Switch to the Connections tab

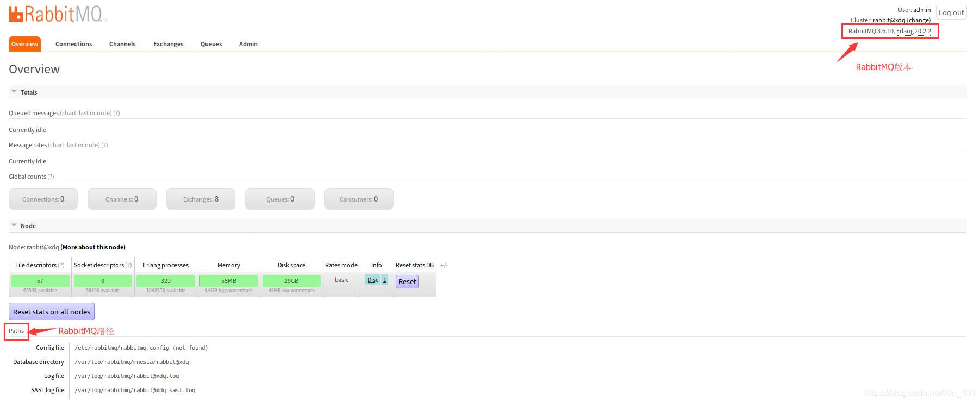tap(73, 44)
